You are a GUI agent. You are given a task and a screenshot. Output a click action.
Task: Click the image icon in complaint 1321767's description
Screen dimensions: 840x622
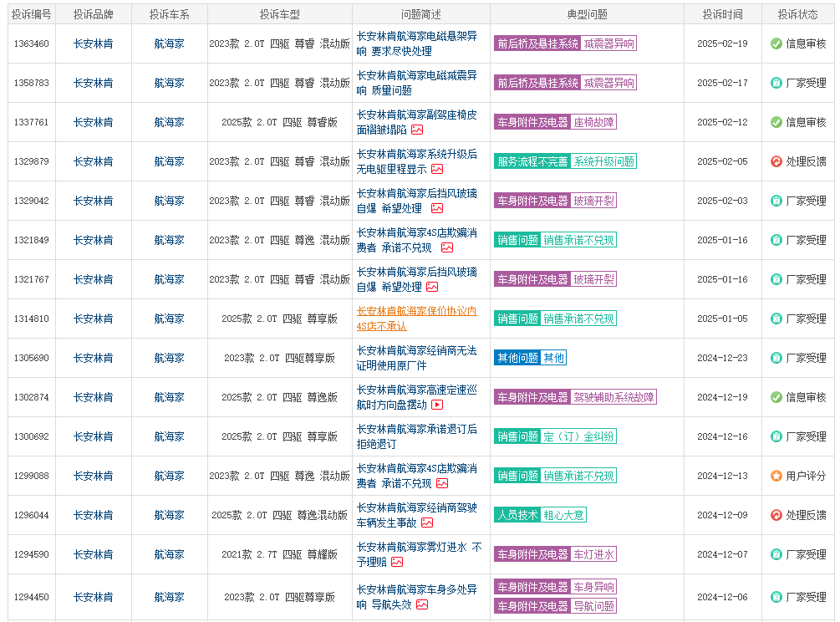432,287
